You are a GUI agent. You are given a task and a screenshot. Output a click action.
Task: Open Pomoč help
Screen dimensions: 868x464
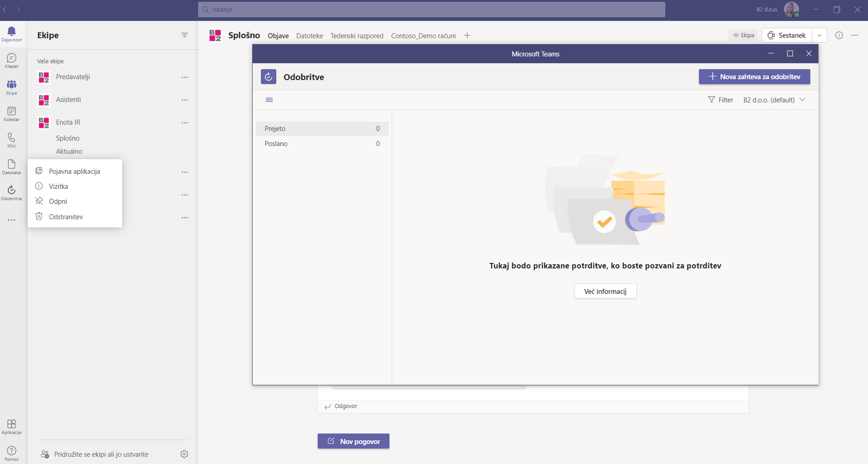[x=11, y=454]
